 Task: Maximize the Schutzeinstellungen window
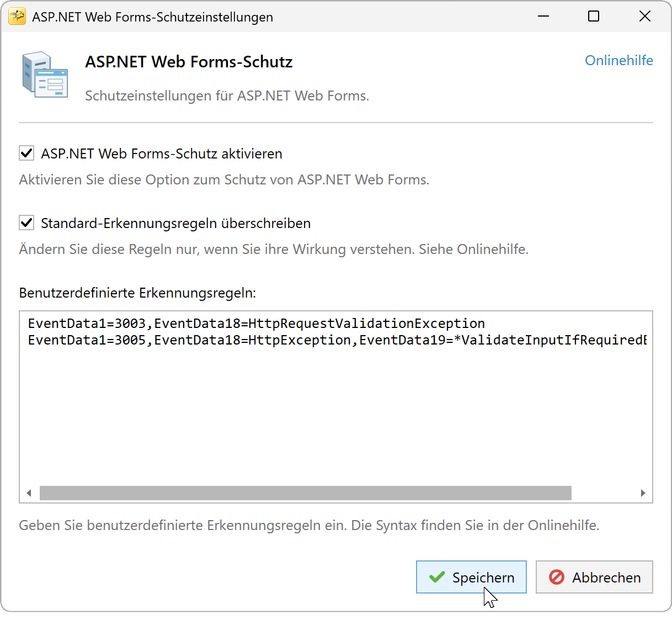[x=594, y=17]
